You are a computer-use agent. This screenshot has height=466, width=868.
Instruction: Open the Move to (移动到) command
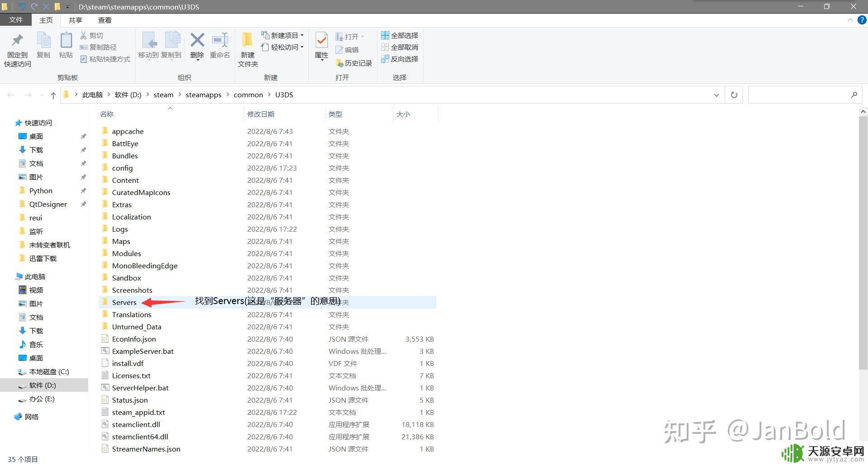[148, 45]
